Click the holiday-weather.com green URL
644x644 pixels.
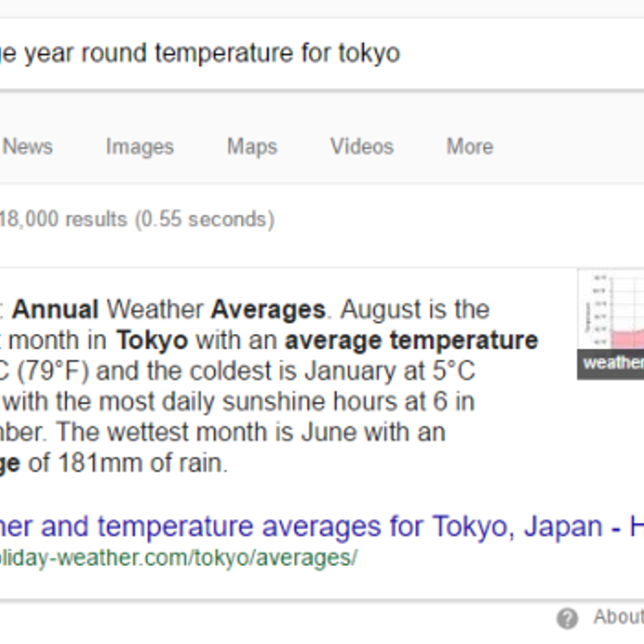tap(179, 558)
